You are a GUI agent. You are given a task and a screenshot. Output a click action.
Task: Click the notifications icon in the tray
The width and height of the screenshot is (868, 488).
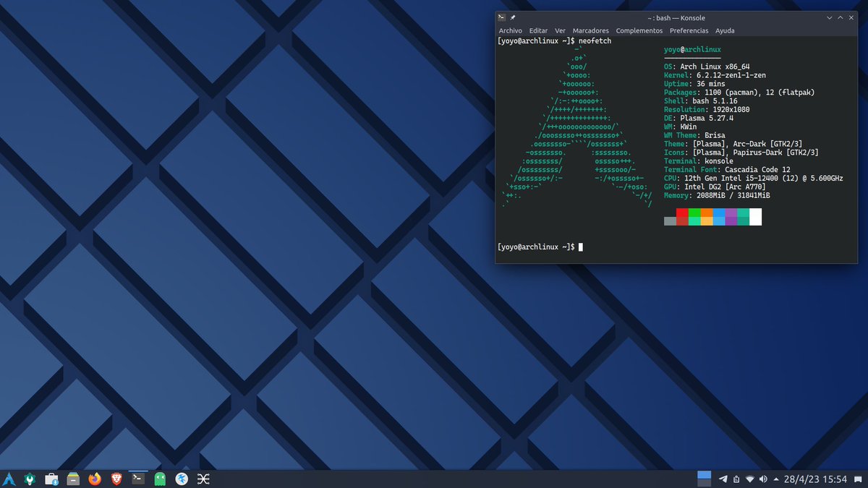pyautogui.click(x=858, y=479)
